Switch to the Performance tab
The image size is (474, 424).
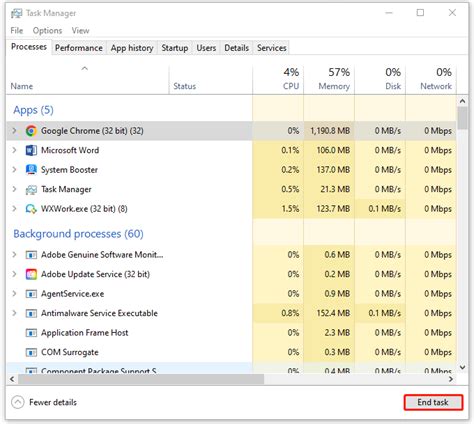79,48
